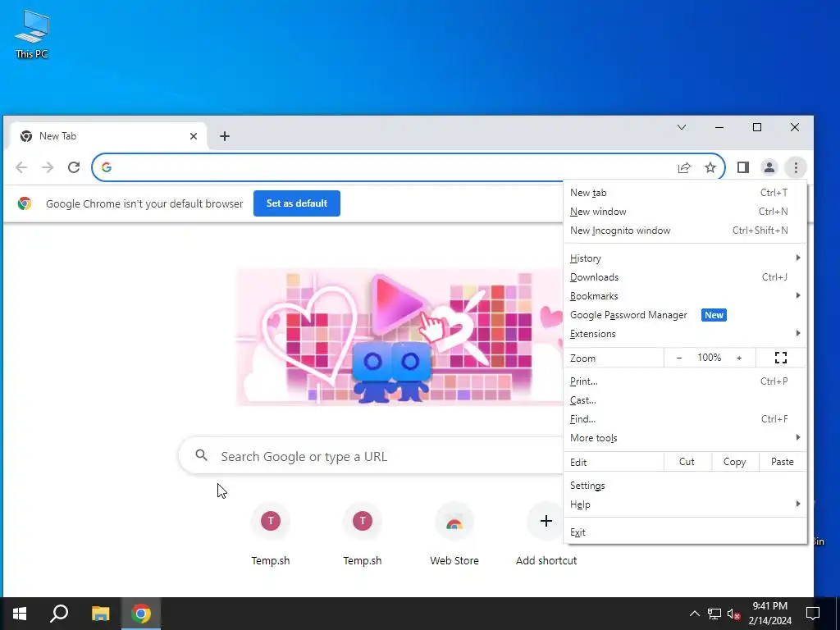
Task: Open File Explorer from the taskbar
Action: tap(100, 614)
